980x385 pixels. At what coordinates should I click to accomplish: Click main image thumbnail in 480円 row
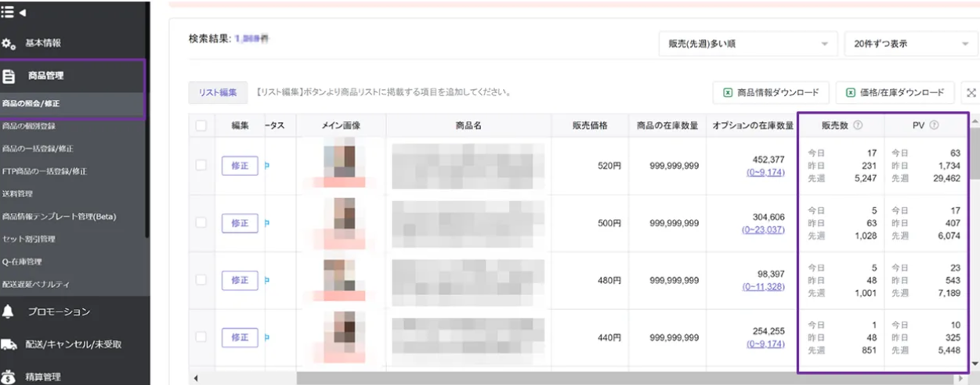pos(340,280)
